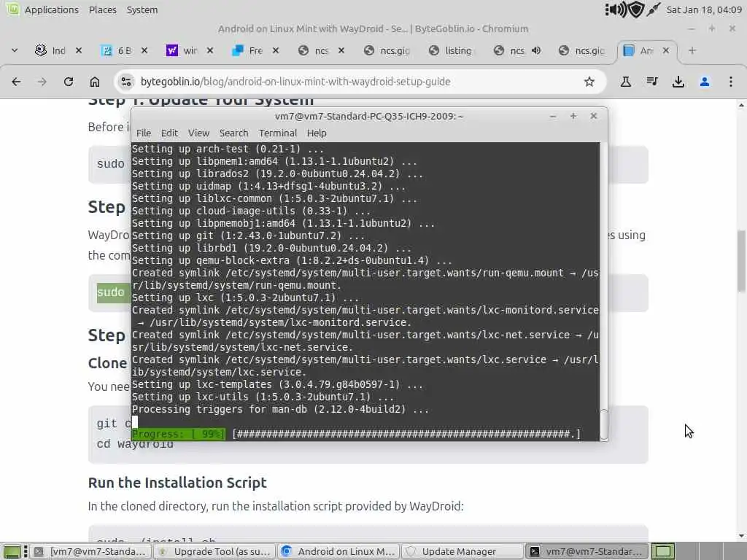Switch to Update Manager taskbar window

(463, 551)
